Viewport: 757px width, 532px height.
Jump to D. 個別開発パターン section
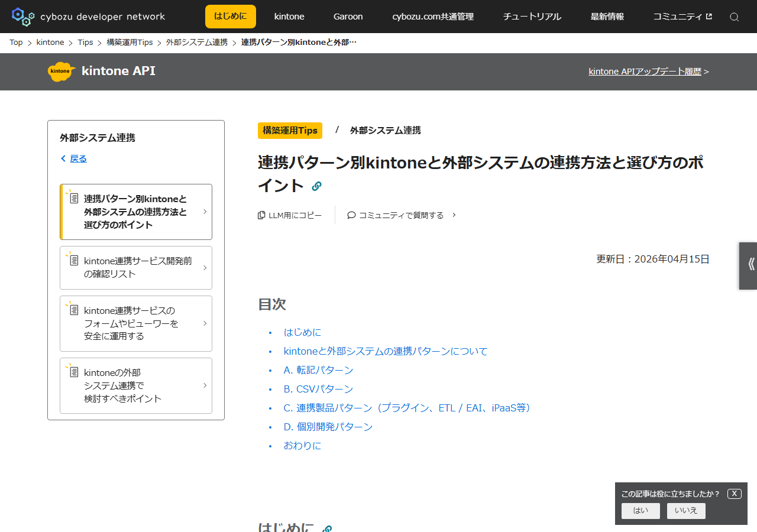[328, 427]
